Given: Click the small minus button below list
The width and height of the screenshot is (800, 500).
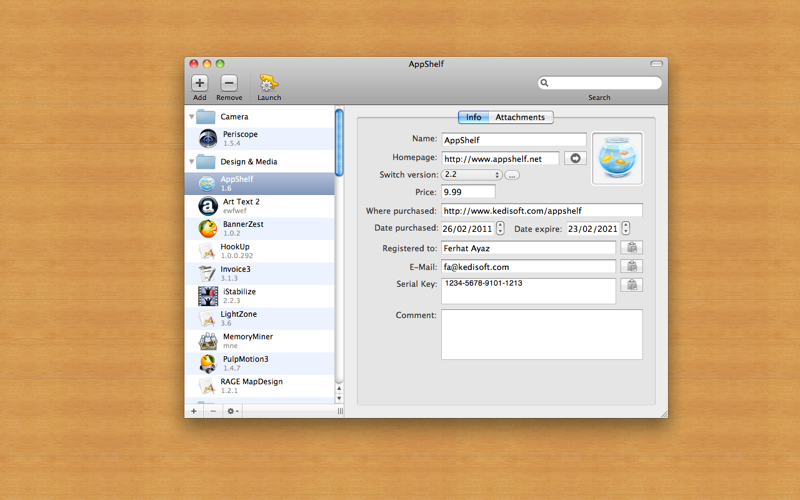Looking at the screenshot, I should [x=213, y=411].
